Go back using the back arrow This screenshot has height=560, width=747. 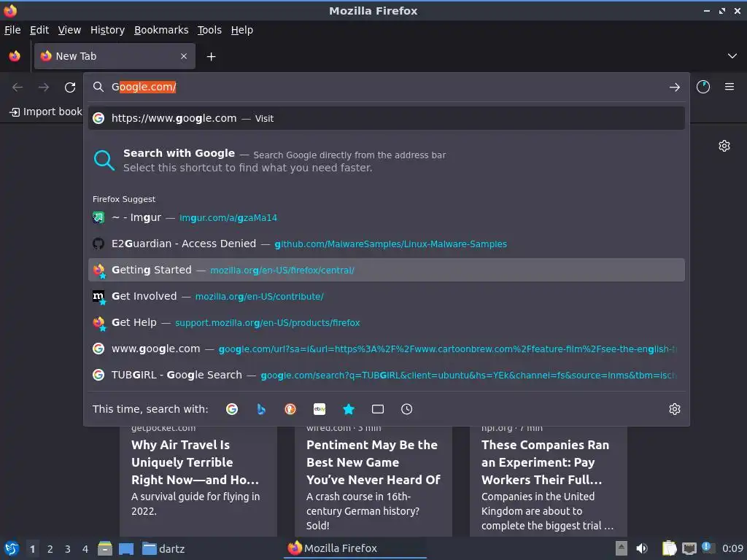pyautogui.click(x=18, y=87)
